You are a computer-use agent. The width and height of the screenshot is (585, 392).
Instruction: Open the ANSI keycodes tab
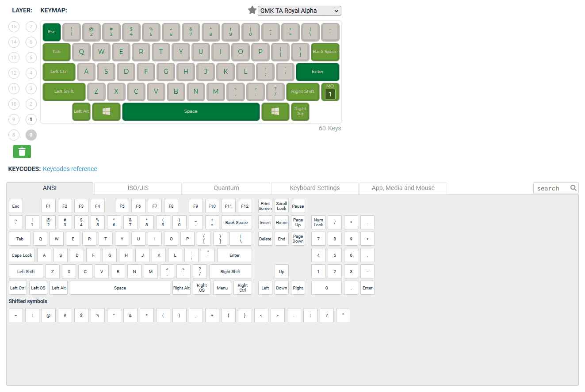50,188
